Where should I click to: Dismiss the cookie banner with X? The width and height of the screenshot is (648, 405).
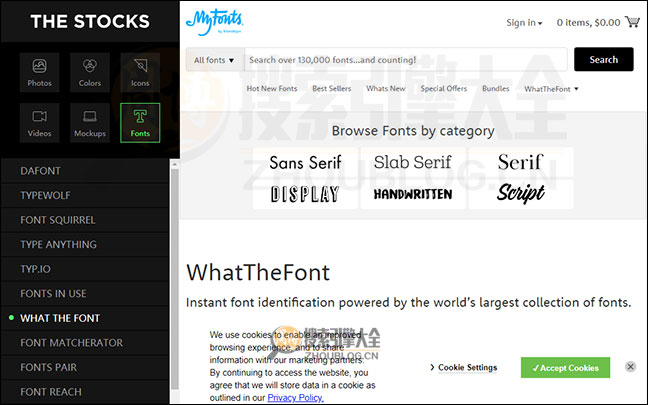coord(630,367)
